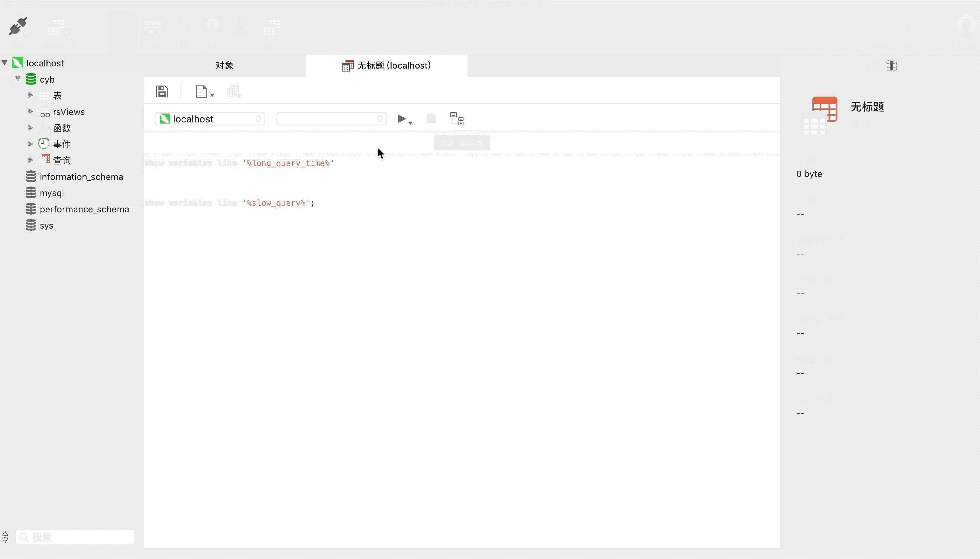Select the cyb database
The height and width of the screenshot is (559, 980).
pyautogui.click(x=47, y=80)
